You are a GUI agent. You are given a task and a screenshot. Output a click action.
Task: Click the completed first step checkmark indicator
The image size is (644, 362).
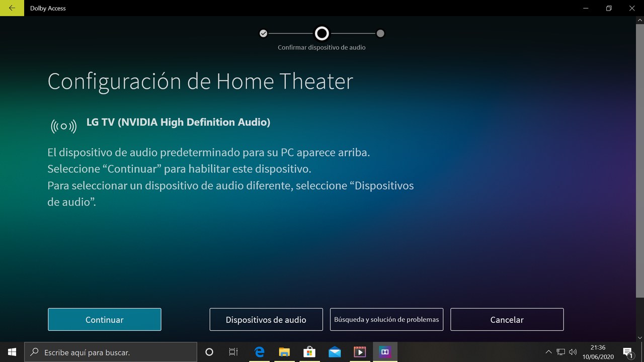coord(263,33)
